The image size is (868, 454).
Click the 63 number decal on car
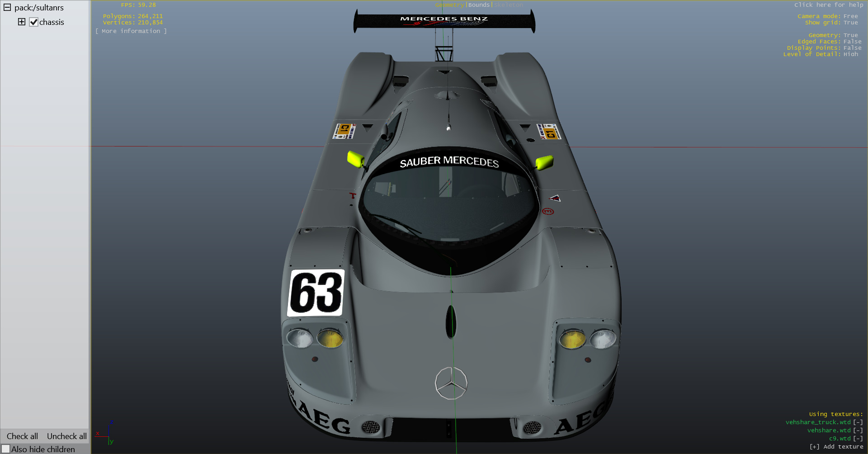tap(316, 293)
